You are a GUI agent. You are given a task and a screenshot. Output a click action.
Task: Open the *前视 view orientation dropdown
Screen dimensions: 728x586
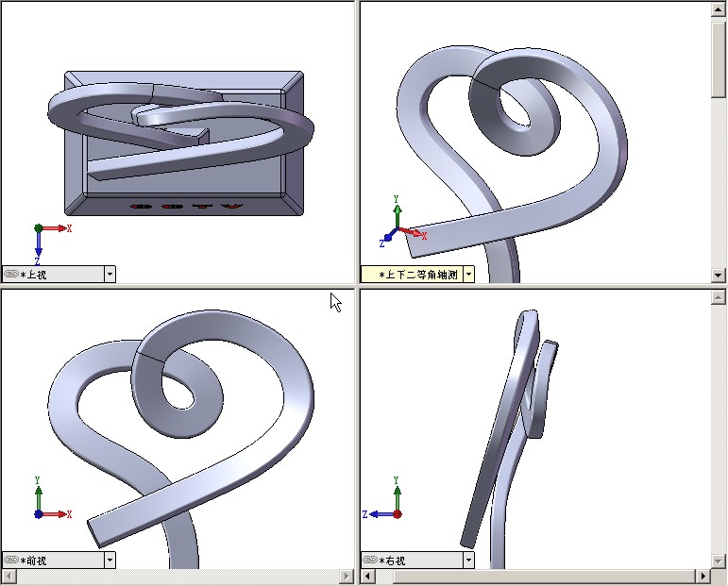tap(110, 560)
